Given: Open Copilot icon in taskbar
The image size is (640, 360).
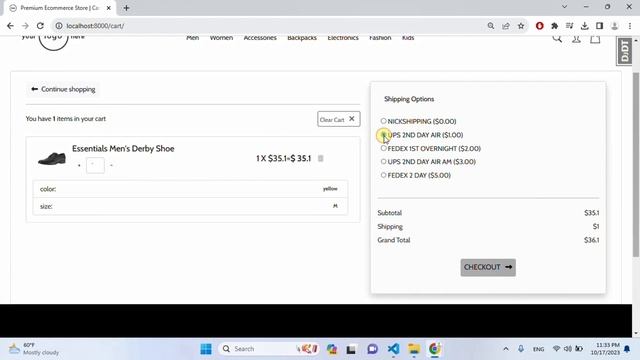Looking at the screenshot, I should (x=332, y=349).
